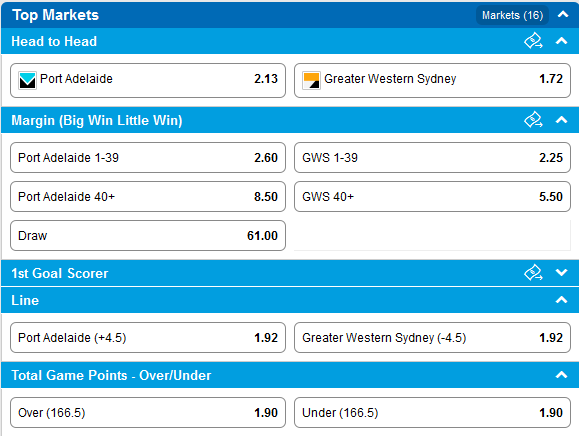The width and height of the screenshot is (579, 436).
Task: Bet on Port Adelaide at 2.13
Action: 148,80
